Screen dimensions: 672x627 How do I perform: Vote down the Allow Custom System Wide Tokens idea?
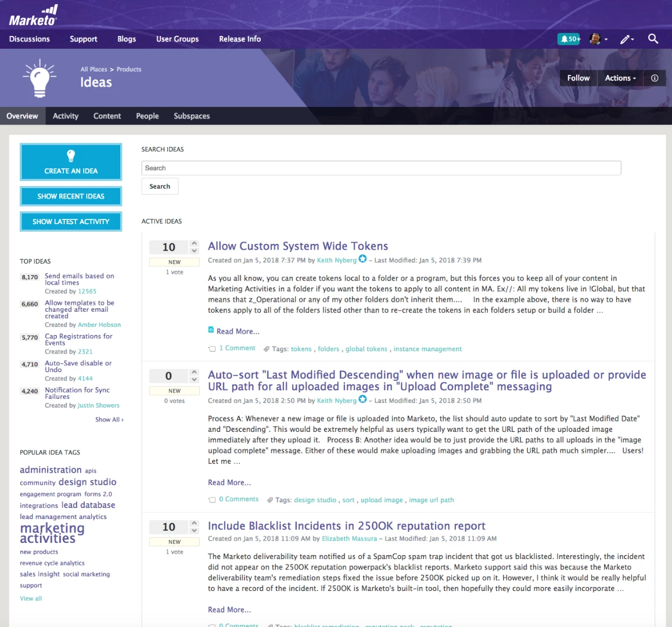click(x=194, y=251)
